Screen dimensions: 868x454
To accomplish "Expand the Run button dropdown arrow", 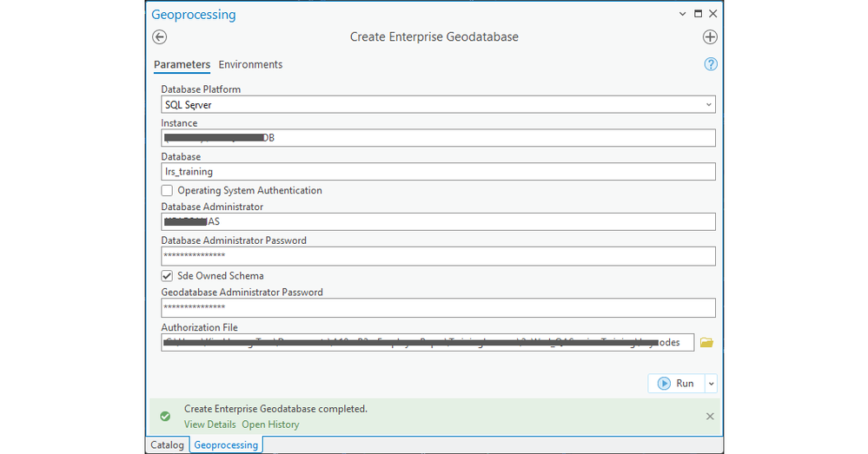I will pyautogui.click(x=711, y=384).
